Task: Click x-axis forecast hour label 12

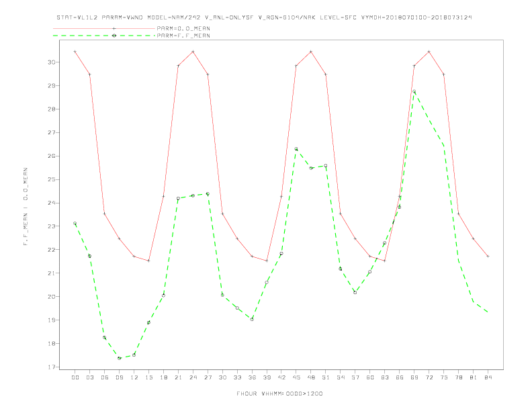Action: (134, 377)
